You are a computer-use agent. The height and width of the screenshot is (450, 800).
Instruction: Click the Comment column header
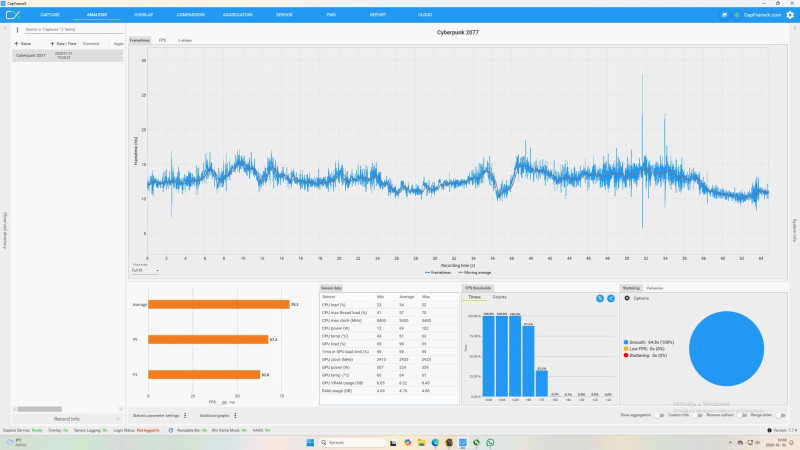[x=91, y=44]
